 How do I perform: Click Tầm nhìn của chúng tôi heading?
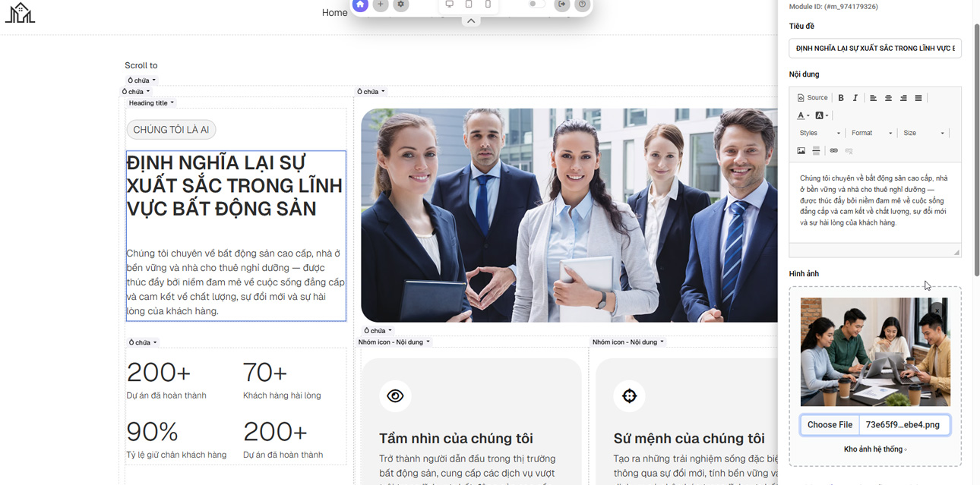coord(456,439)
